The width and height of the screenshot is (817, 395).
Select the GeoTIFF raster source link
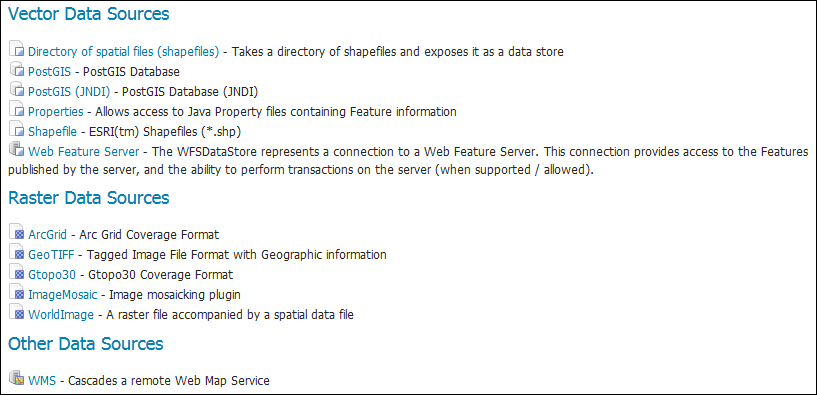pyautogui.click(x=52, y=255)
